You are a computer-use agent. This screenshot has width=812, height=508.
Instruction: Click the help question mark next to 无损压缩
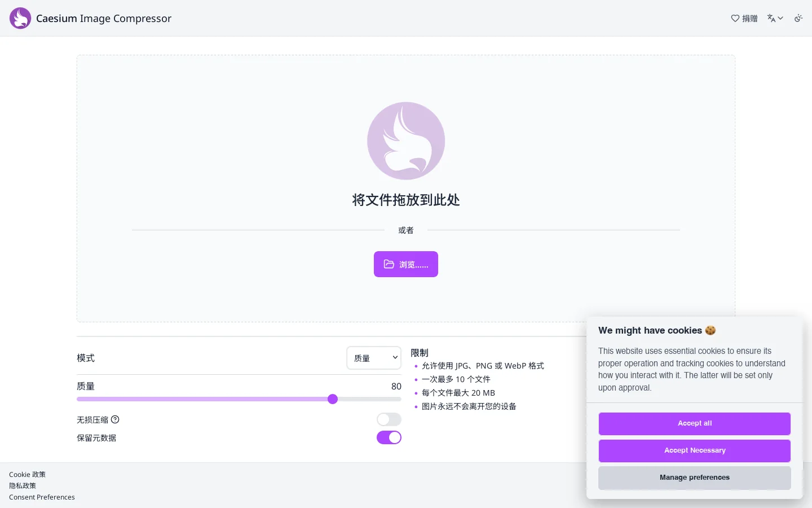115,419
